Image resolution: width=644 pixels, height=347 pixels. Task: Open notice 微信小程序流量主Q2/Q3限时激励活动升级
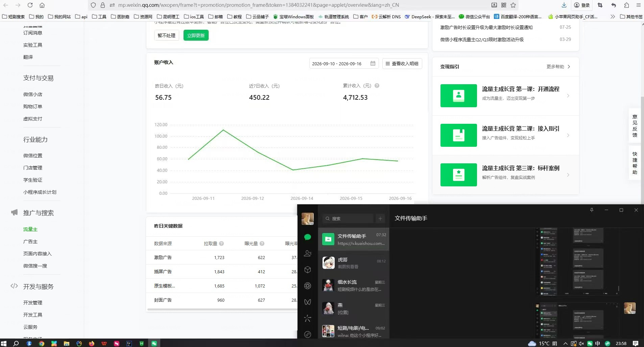(482, 40)
